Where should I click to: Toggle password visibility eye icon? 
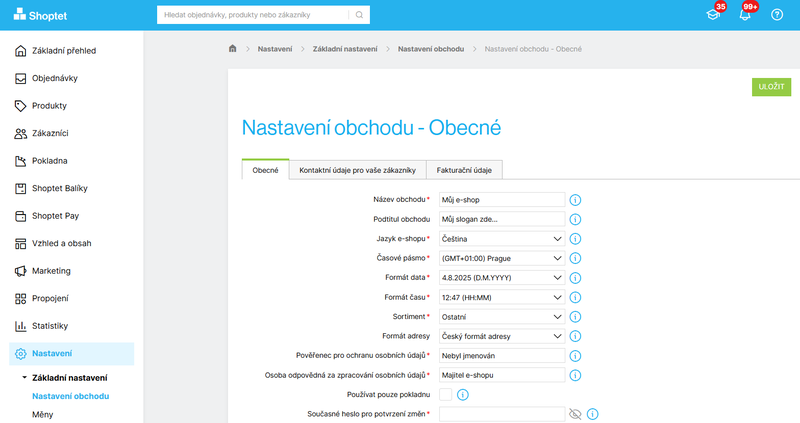coord(574,414)
